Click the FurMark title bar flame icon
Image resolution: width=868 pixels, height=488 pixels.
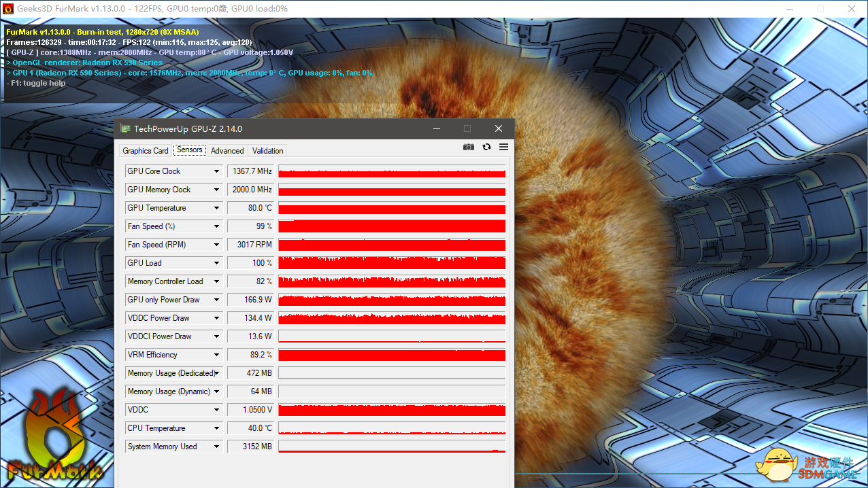pos(8,9)
